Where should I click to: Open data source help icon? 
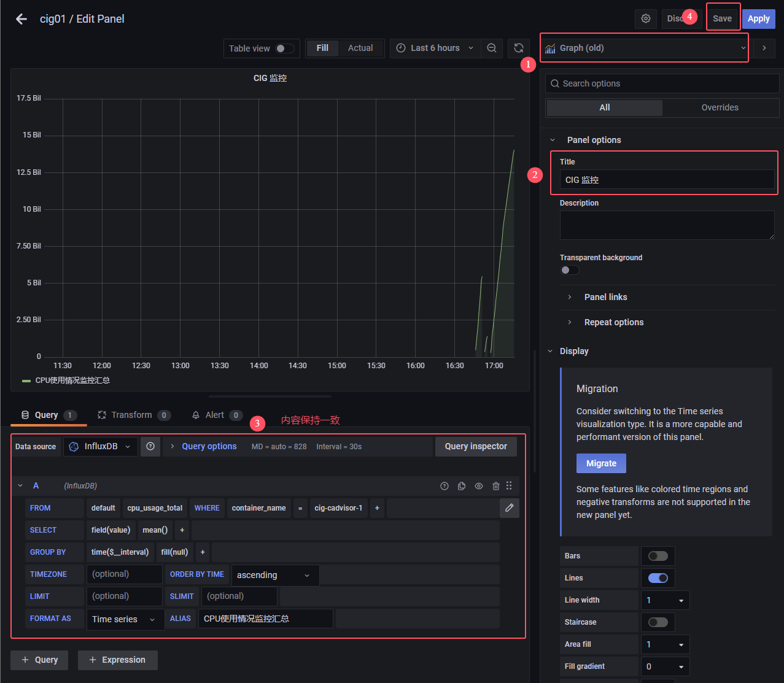[x=150, y=446]
